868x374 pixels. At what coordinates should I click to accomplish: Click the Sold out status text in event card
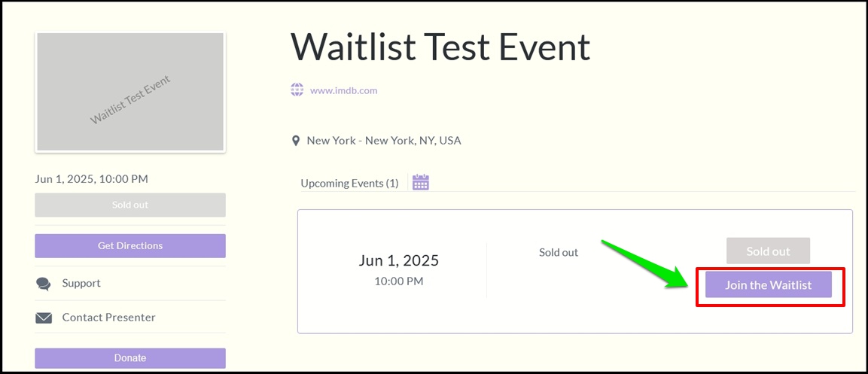559,252
